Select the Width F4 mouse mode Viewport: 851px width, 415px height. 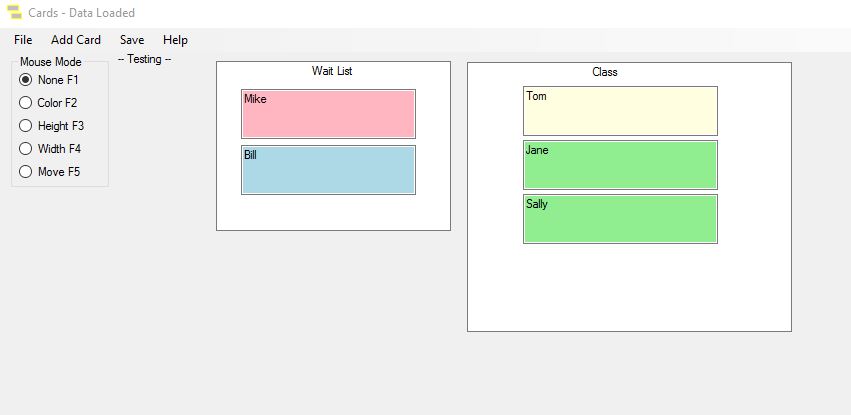click(x=27, y=149)
